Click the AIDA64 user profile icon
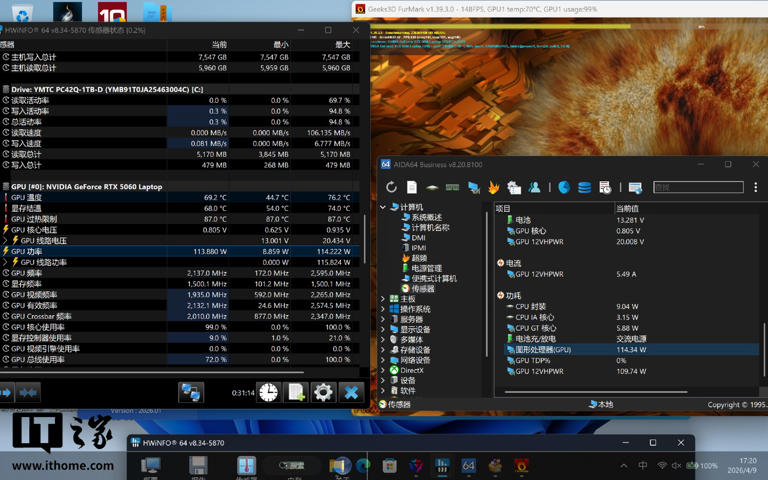Viewport: 768px width, 480px height. tap(535, 187)
